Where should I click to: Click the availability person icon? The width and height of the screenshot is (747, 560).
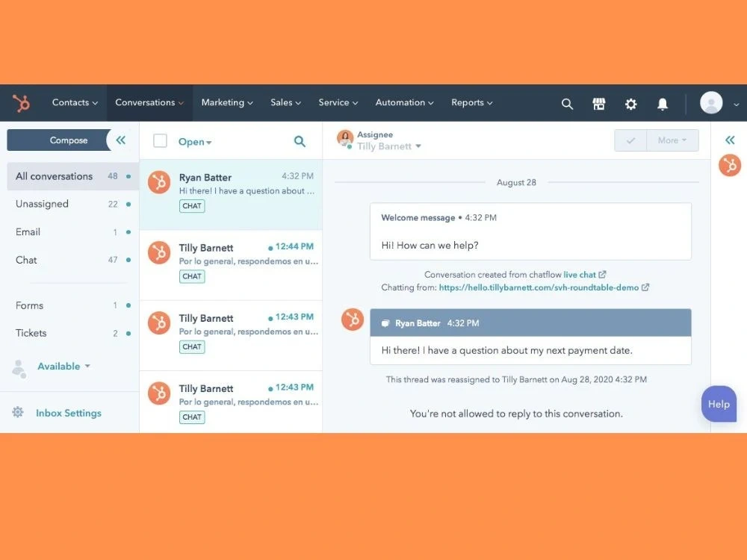pos(19,369)
